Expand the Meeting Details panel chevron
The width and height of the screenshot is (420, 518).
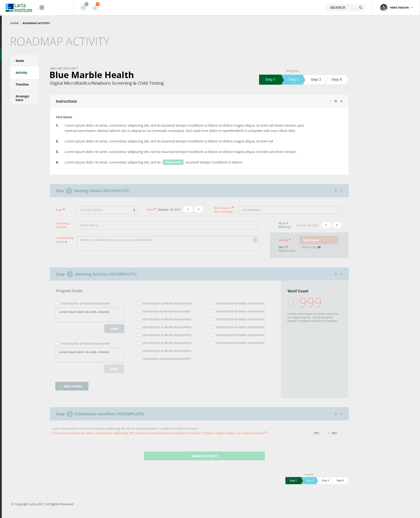pyautogui.click(x=330, y=191)
